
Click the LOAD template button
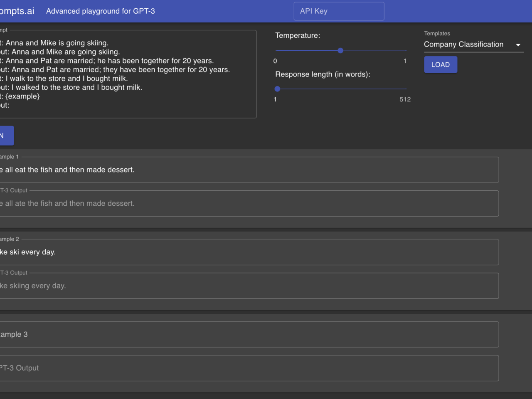441,64
